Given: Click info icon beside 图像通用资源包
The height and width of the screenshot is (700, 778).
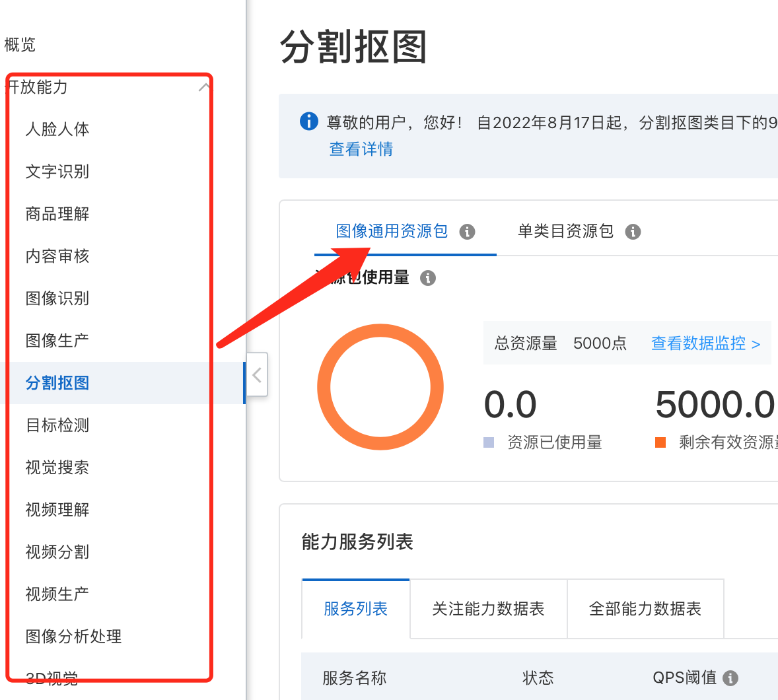Looking at the screenshot, I should tap(467, 232).
